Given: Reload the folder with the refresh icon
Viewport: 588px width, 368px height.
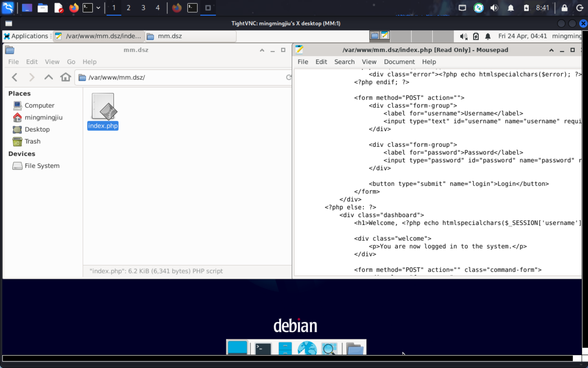Looking at the screenshot, I should click(289, 77).
